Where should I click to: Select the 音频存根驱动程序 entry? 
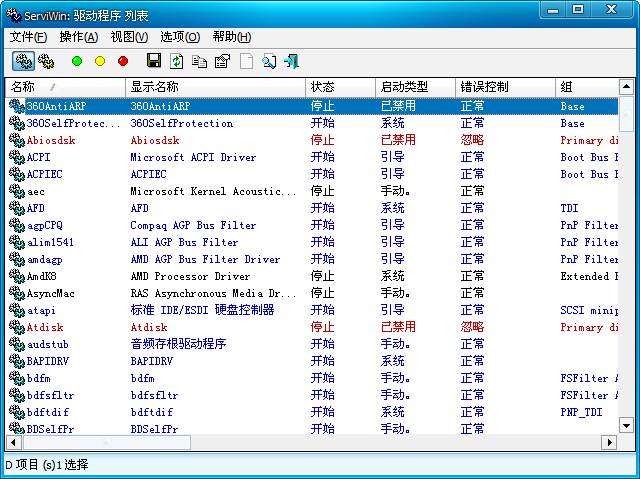(x=178, y=344)
